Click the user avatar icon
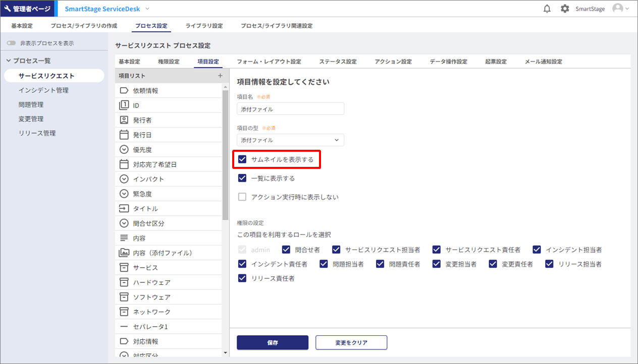Image resolution: width=638 pixels, height=364 pixels. point(617,9)
